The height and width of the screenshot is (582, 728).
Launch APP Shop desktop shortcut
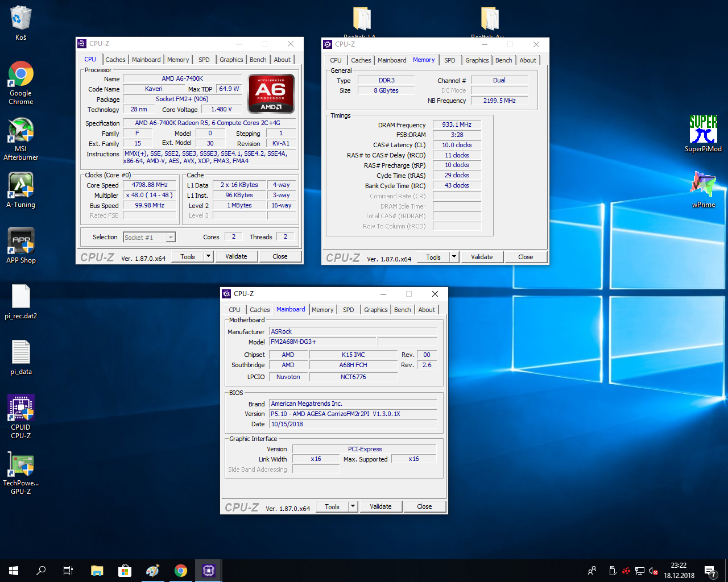click(20, 246)
